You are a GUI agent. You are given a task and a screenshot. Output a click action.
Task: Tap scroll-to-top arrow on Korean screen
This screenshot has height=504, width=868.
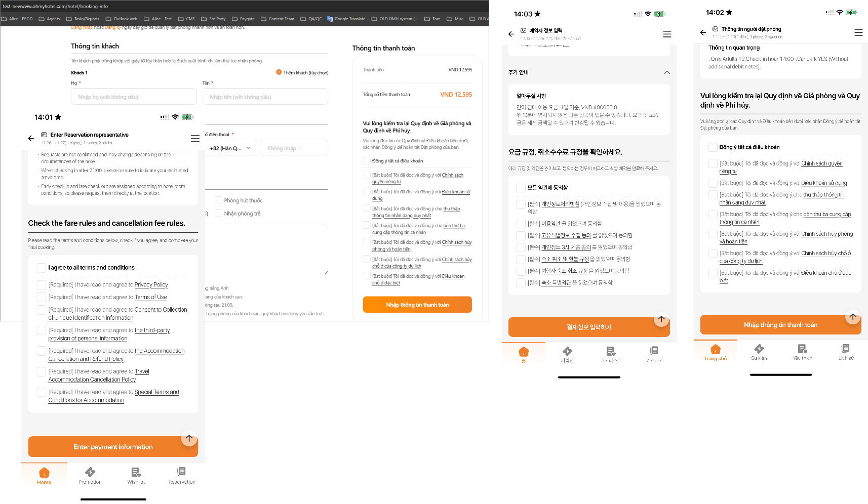[661, 319]
